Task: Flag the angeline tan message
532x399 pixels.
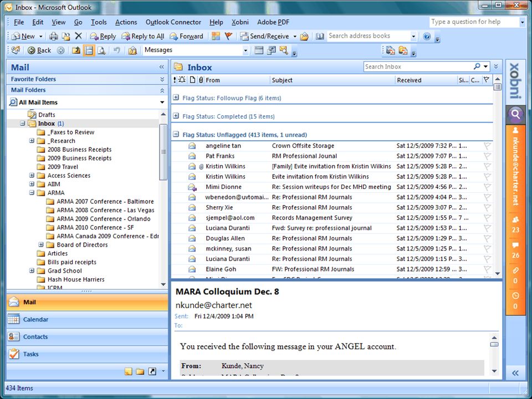Action: pos(487,146)
